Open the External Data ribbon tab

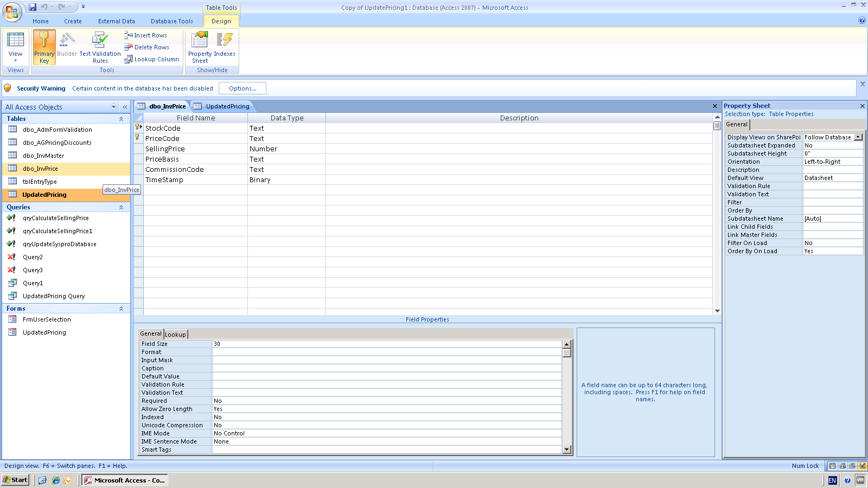[117, 21]
